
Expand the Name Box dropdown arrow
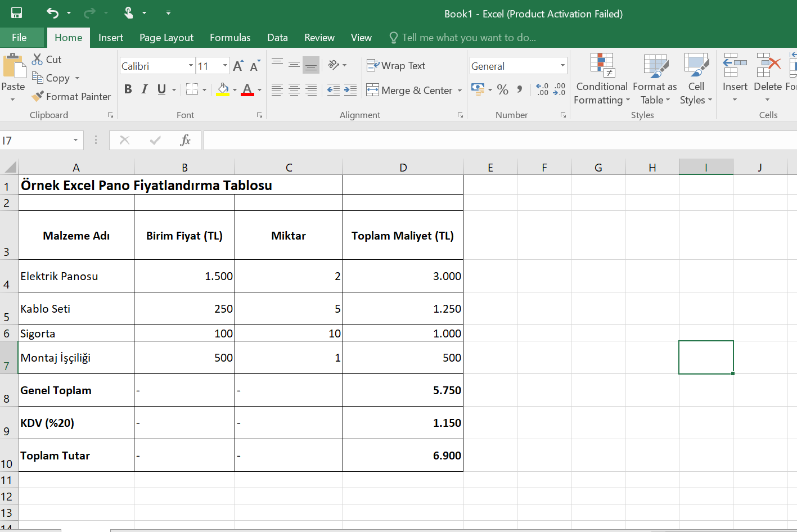click(75, 140)
